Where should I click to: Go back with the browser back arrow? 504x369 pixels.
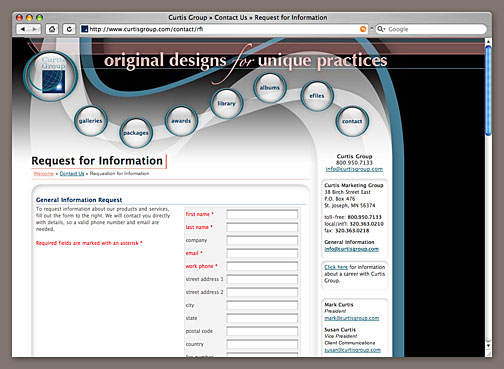tap(23, 29)
